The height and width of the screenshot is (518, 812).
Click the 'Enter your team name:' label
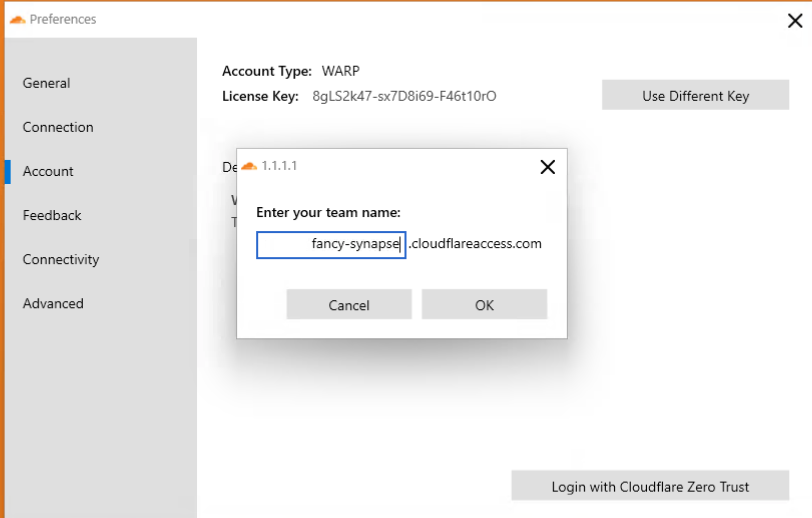tap(328, 212)
